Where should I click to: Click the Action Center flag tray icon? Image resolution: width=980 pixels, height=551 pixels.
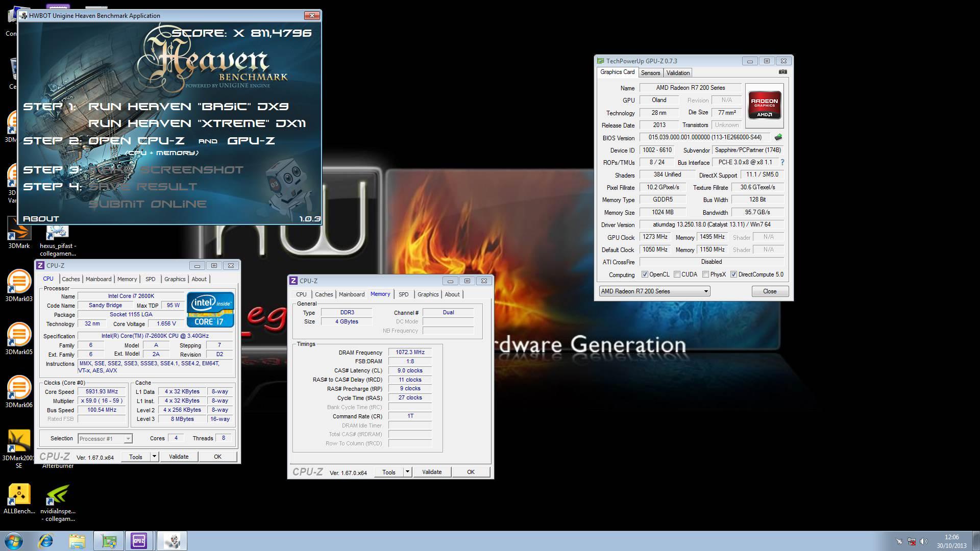click(899, 541)
